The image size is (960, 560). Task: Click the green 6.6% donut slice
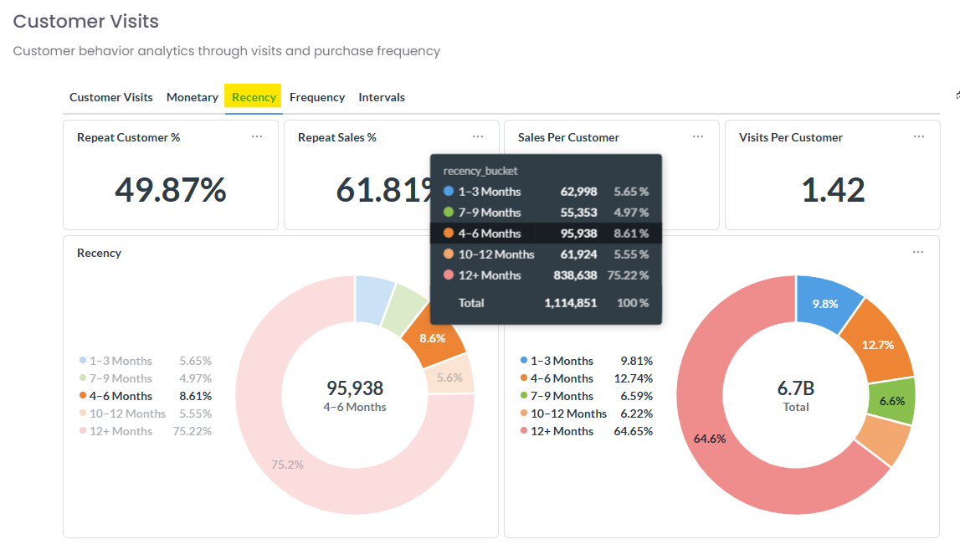pyautogui.click(x=892, y=401)
